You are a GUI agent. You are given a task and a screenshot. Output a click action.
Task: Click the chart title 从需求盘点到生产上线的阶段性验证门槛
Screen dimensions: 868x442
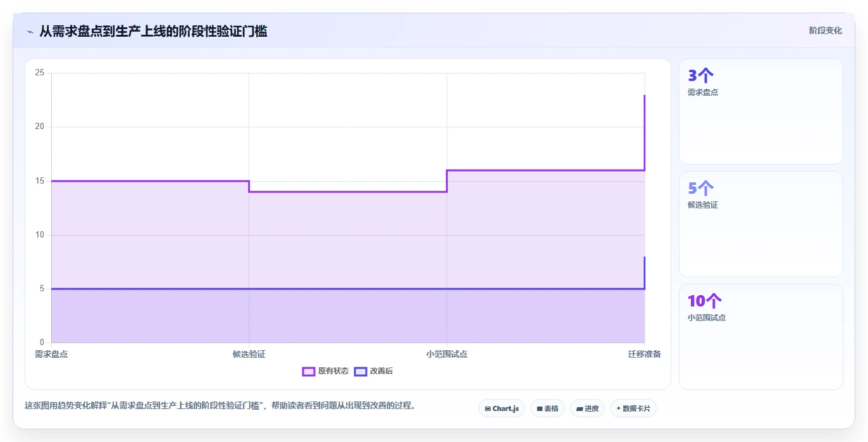153,31
